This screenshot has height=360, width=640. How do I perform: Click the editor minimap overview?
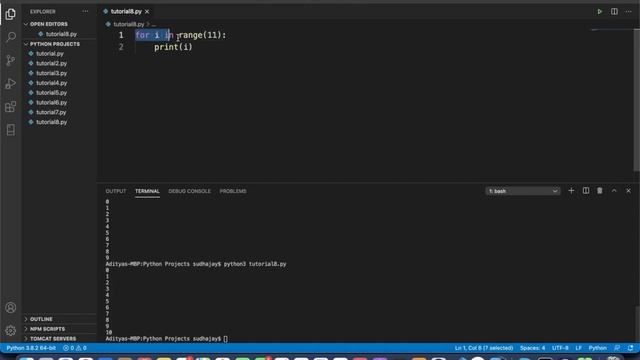pyautogui.click(x=611, y=30)
